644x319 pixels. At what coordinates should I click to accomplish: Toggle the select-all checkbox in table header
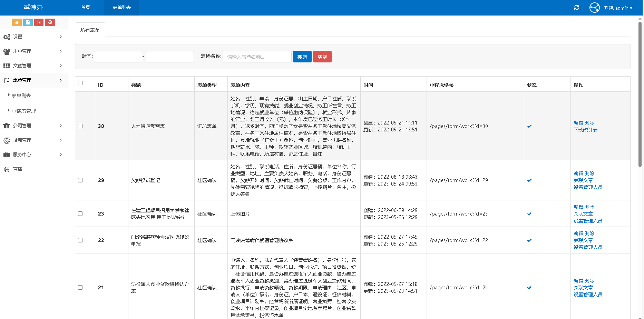(x=80, y=83)
